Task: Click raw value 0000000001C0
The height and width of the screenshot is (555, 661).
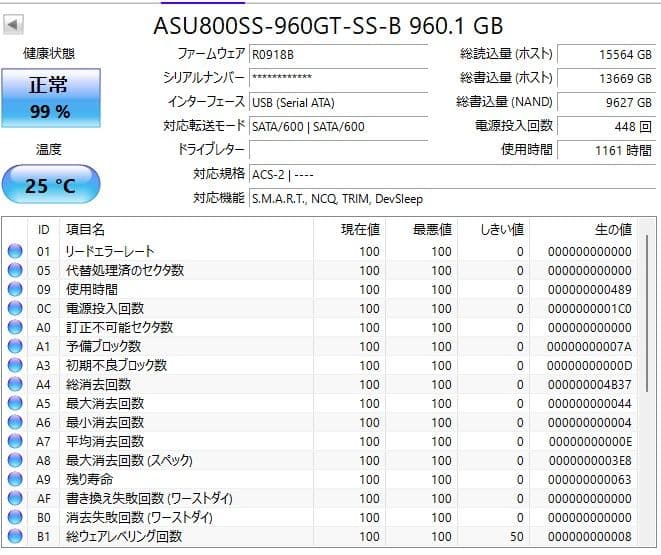Action: point(589,308)
